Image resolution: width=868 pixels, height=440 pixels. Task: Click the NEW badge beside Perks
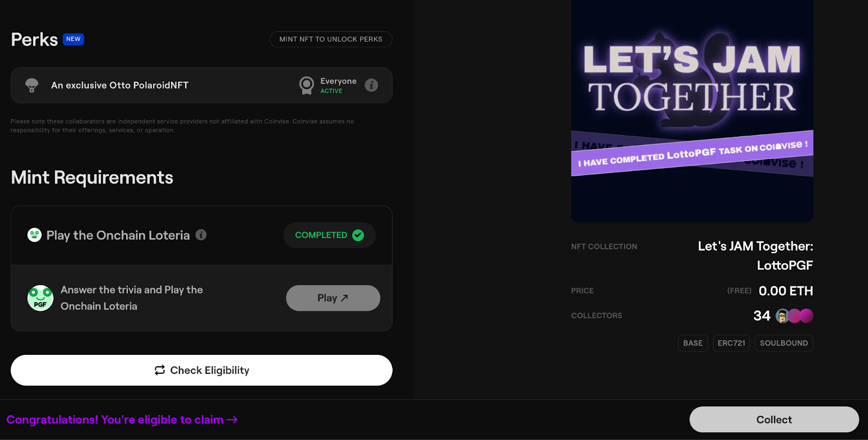[73, 39]
